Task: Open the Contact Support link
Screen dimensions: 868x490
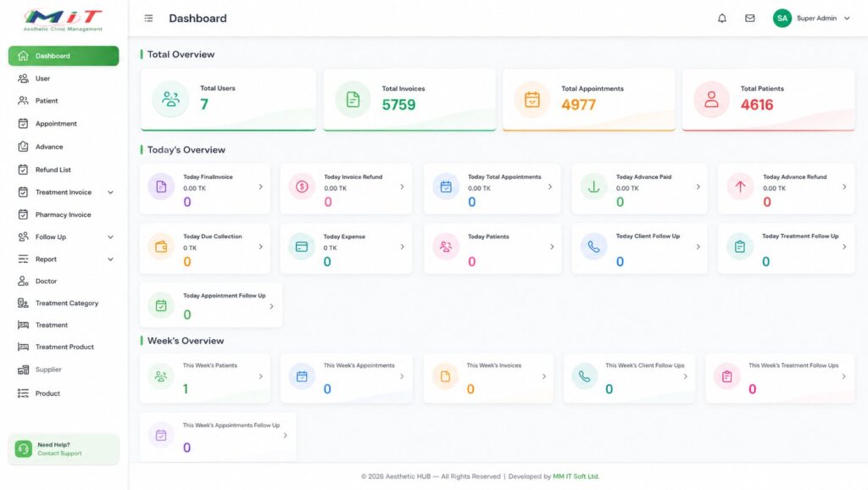Action: pyautogui.click(x=59, y=454)
